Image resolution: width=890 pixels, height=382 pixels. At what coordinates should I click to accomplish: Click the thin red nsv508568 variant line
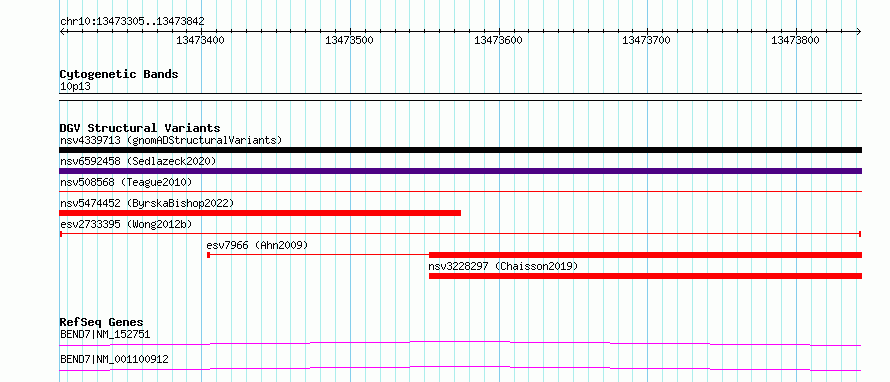460,192
